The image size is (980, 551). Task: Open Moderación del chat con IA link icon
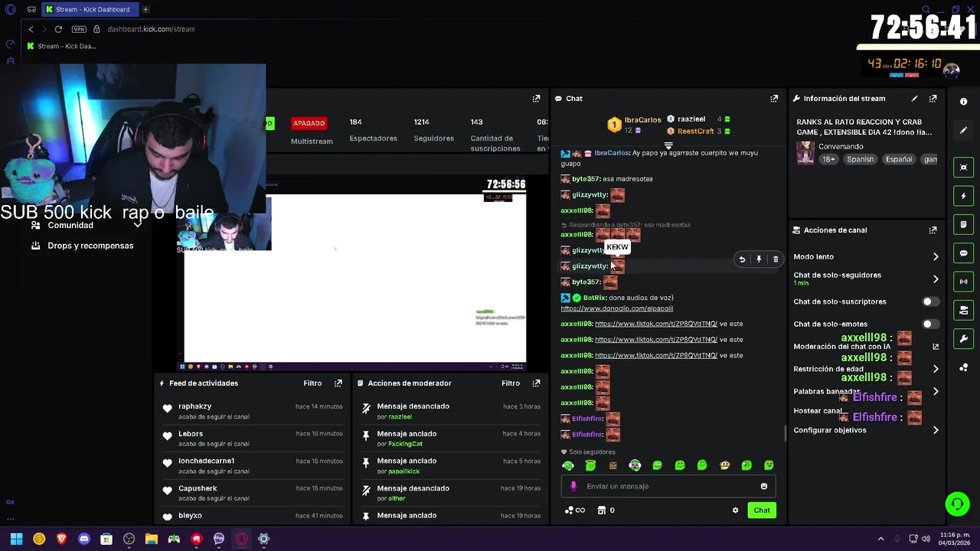[936, 347]
